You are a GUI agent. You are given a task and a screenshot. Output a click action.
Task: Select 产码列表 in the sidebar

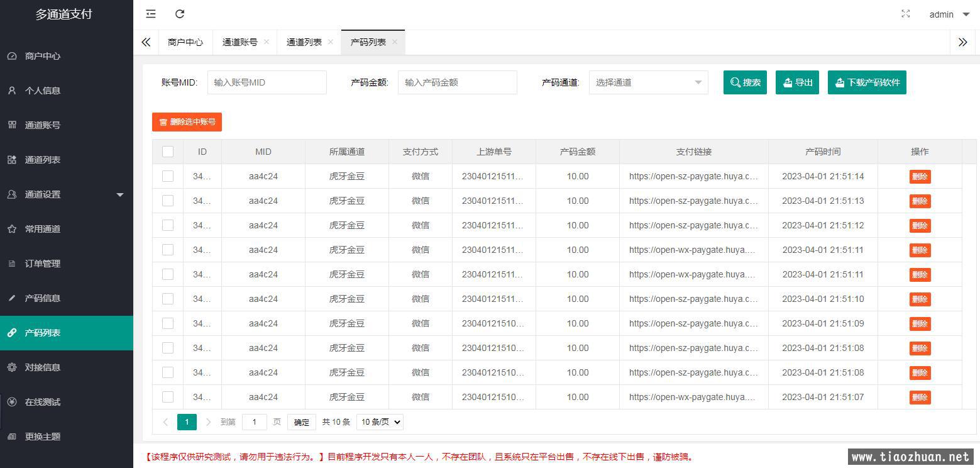click(67, 333)
